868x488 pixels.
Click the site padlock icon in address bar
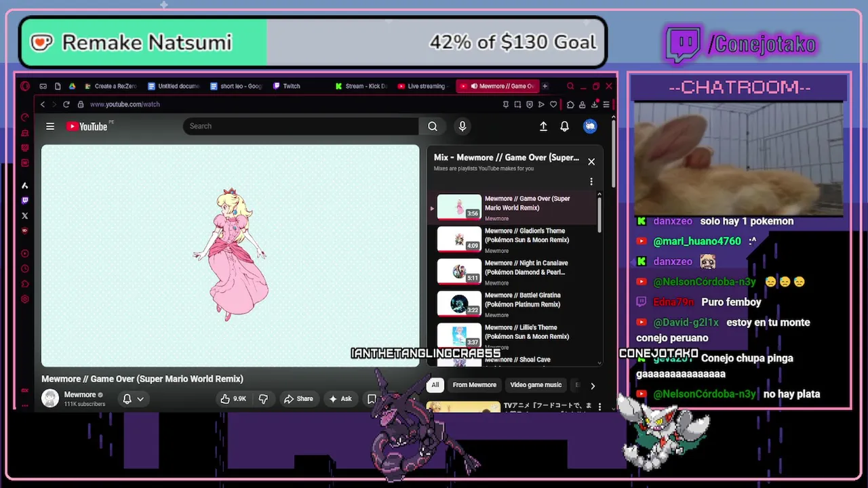tap(81, 104)
